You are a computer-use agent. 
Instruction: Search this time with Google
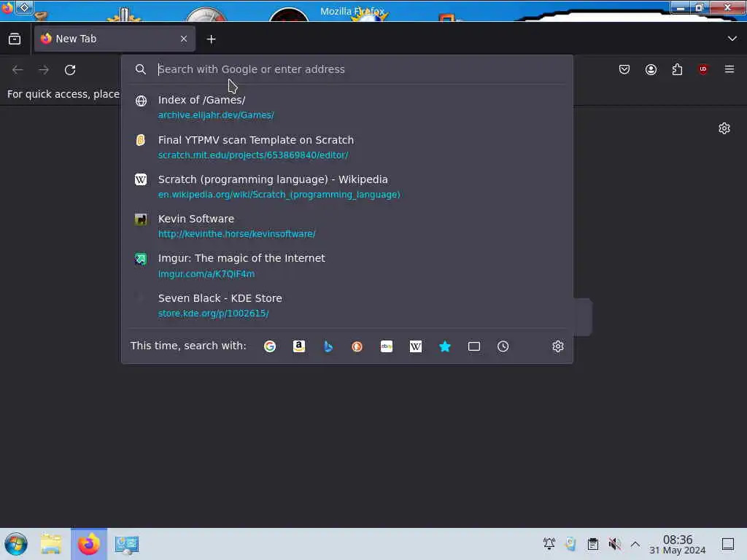(270, 346)
